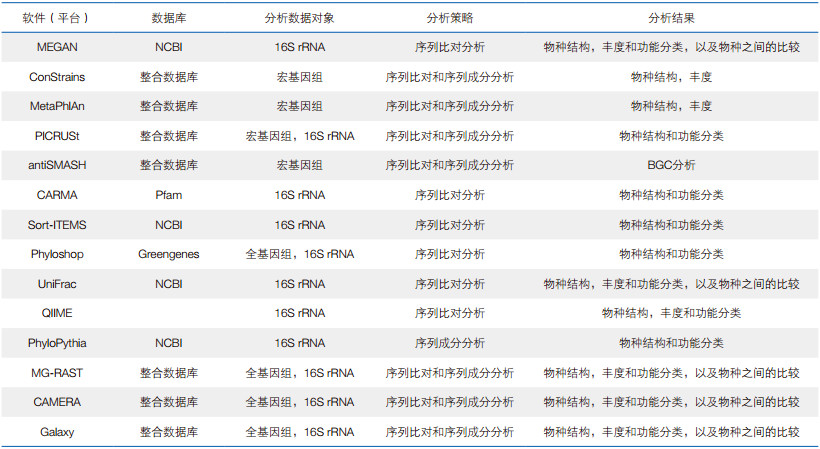Image resolution: width=820 pixels, height=449 pixels.
Task: Click NCBI in the UniFrac row
Action: point(168,284)
